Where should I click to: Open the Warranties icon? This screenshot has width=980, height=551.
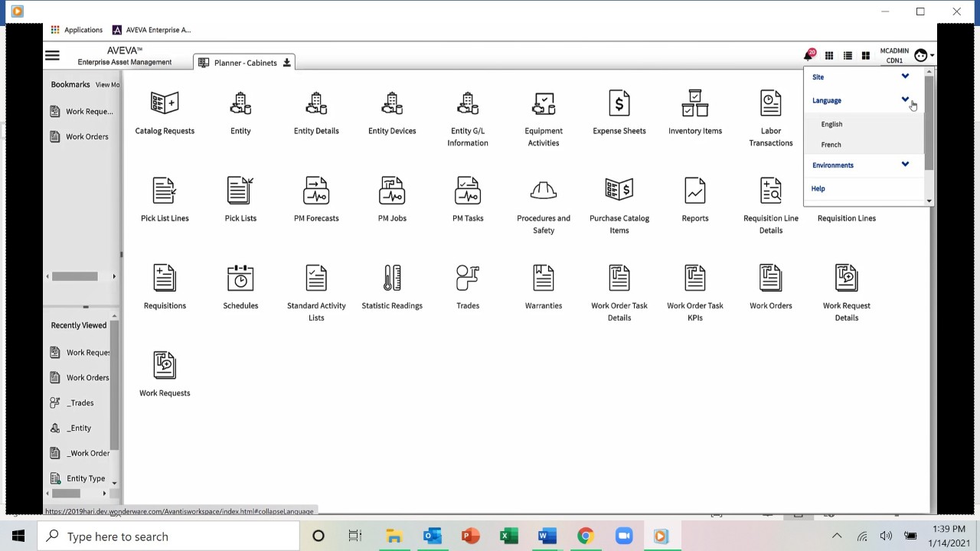[543, 279]
